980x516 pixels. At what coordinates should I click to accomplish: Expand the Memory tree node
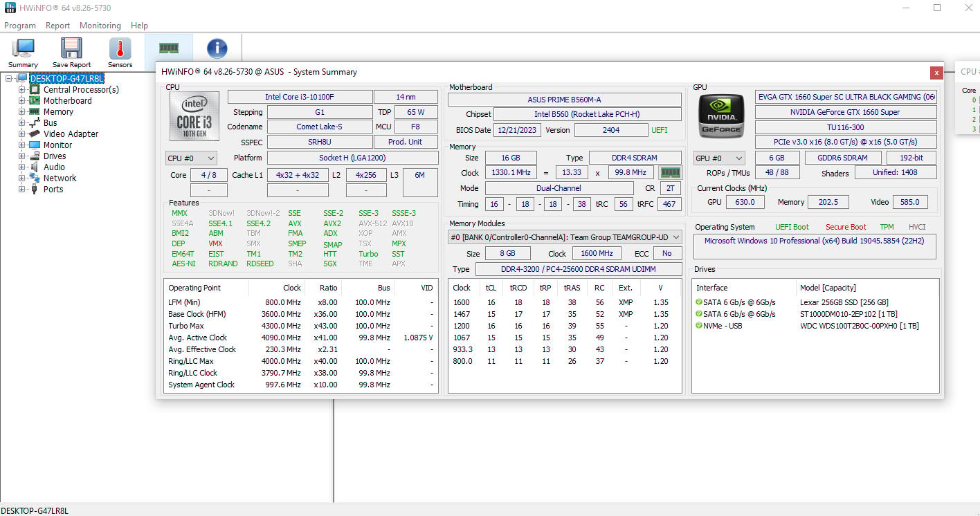21,111
